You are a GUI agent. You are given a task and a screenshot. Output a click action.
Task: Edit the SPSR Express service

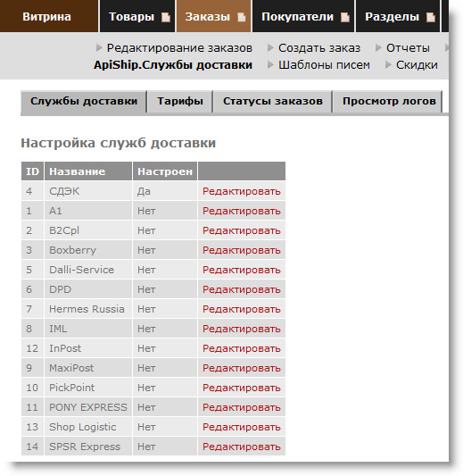242,447
